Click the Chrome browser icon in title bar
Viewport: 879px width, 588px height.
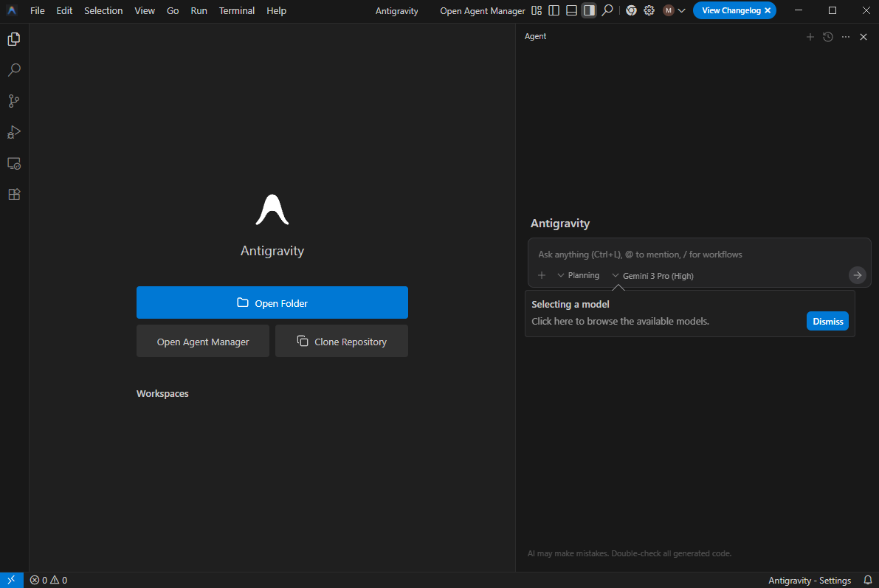(x=631, y=11)
